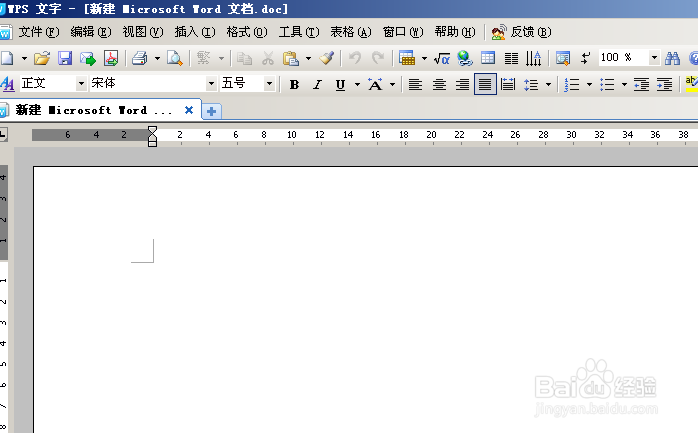Select the Format Painter brush
This screenshot has height=433, width=698.
327,58
